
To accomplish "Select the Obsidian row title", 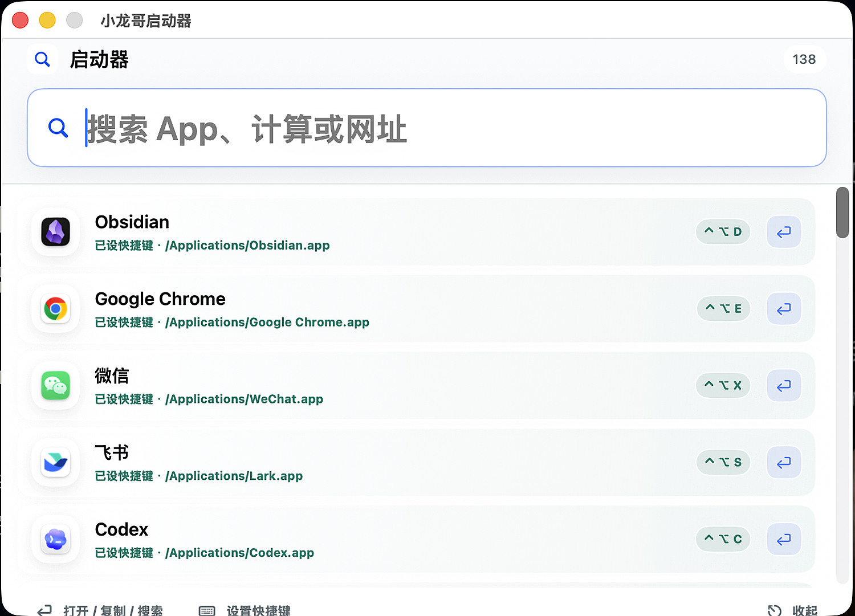I will pos(132,222).
